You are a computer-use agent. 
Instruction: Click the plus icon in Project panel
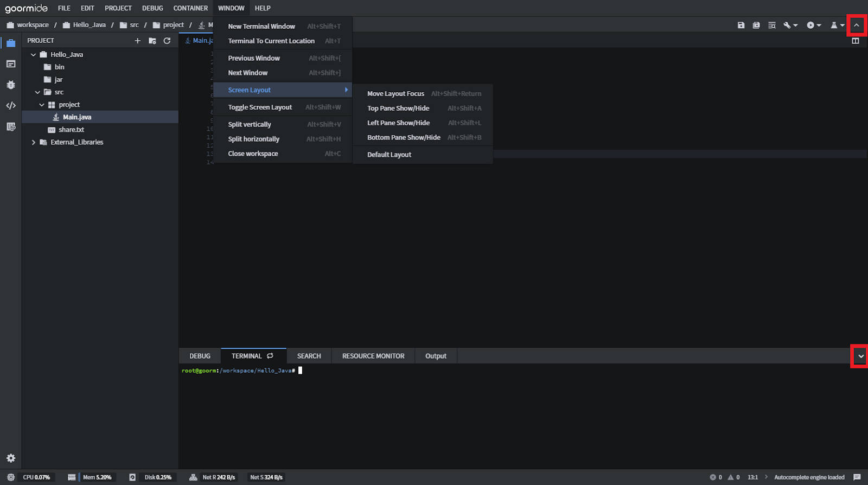click(x=137, y=41)
